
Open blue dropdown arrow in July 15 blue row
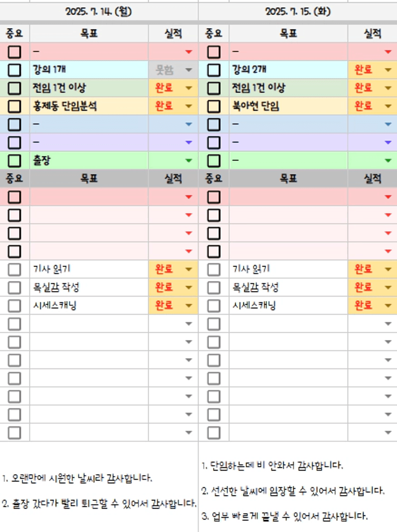pyautogui.click(x=388, y=124)
